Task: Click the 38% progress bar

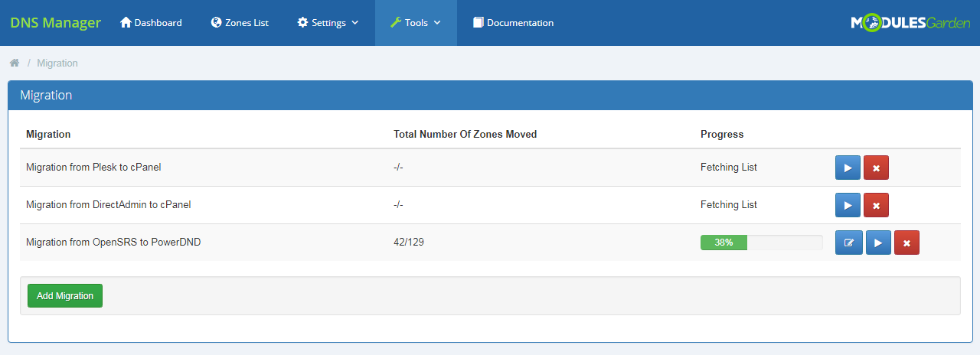Action: [761, 243]
